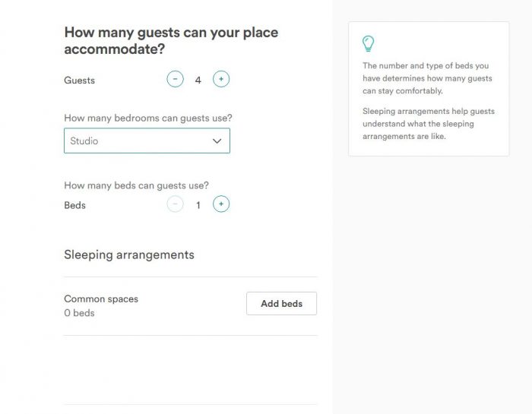Click 'How many bedrooms can guests use?' label
This screenshot has height=414, width=532.
(x=148, y=118)
